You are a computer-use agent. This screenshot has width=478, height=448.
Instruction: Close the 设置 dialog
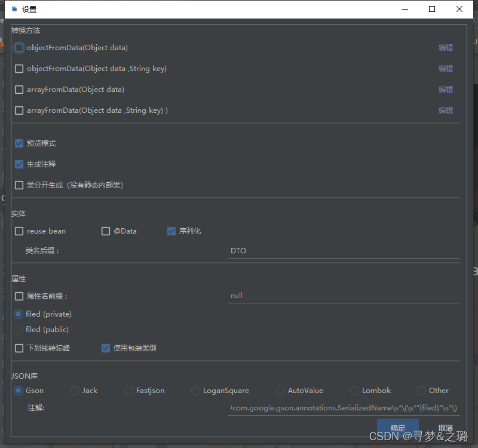pos(459,9)
